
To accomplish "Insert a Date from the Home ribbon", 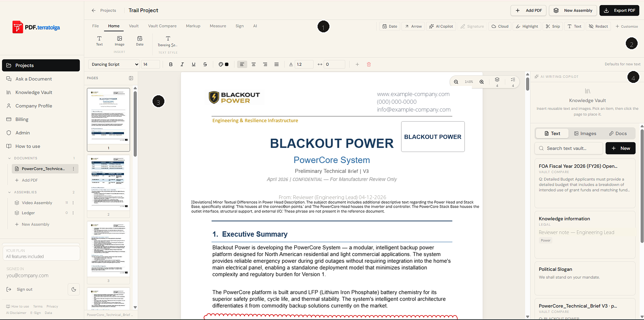I will [140, 41].
